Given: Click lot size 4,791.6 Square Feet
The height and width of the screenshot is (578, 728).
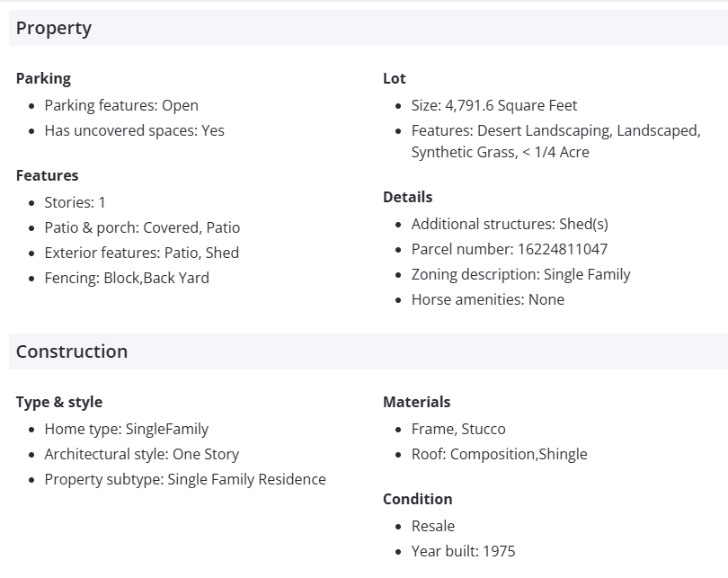Looking at the screenshot, I should [494, 105].
